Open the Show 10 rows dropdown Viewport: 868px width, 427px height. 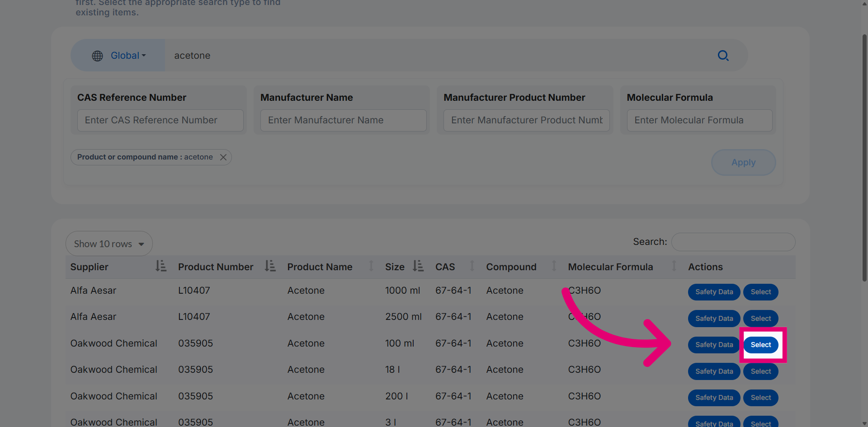[x=109, y=244]
